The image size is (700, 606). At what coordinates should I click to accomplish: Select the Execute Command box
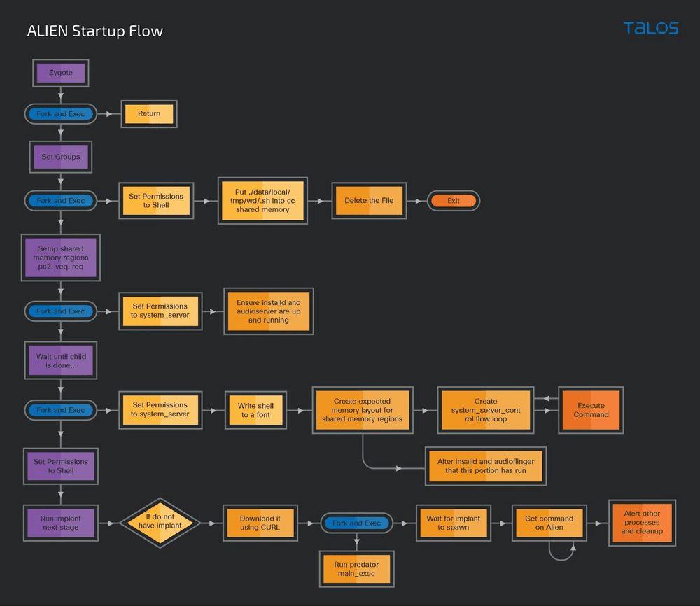point(591,410)
